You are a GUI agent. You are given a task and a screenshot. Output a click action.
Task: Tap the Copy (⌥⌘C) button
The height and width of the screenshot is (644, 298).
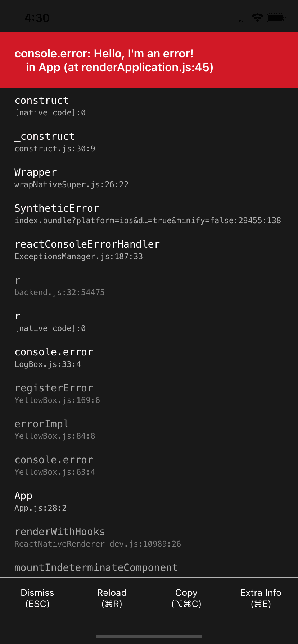pos(186,598)
